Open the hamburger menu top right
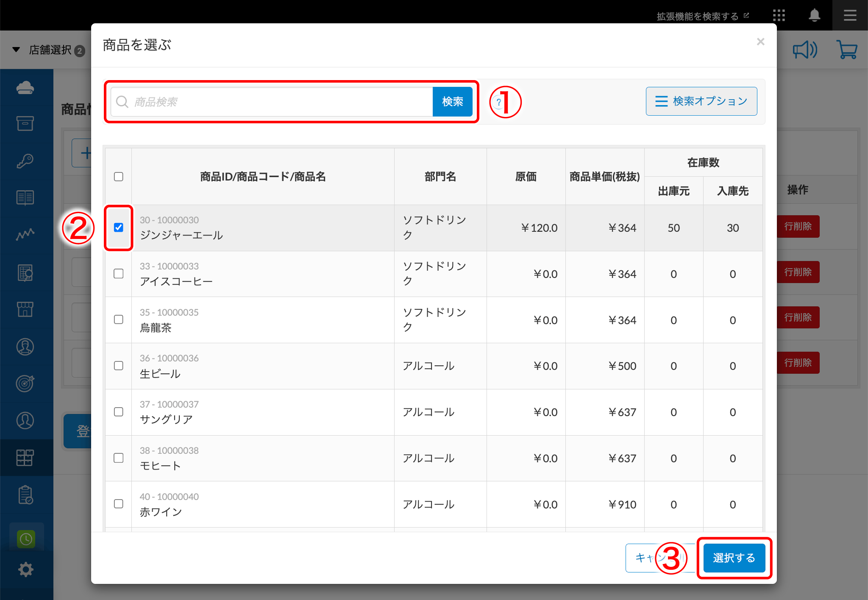The height and width of the screenshot is (600, 868). pyautogui.click(x=850, y=16)
